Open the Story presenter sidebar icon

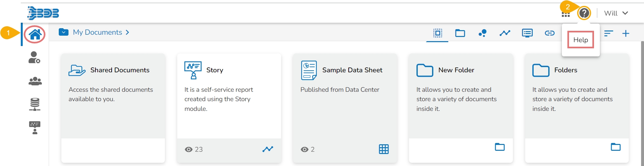35,127
